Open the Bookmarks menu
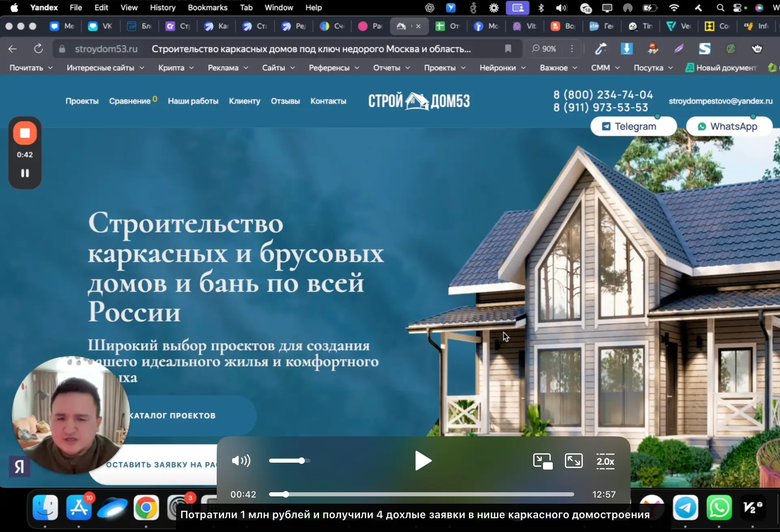This screenshot has width=780, height=532. (x=207, y=7)
